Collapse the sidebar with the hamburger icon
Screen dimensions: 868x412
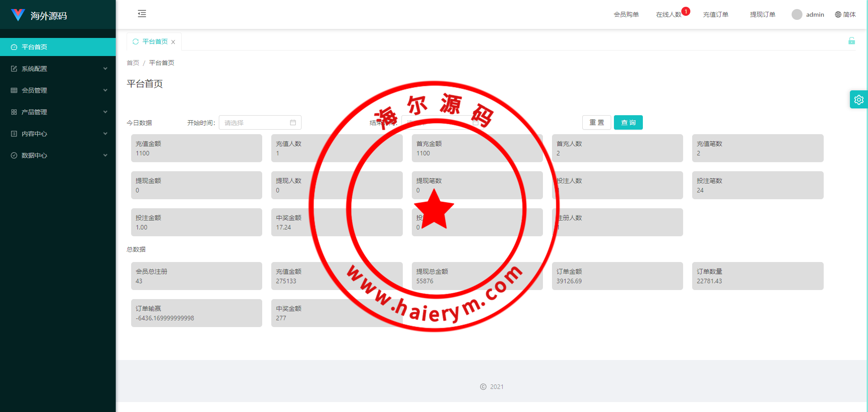(x=142, y=14)
